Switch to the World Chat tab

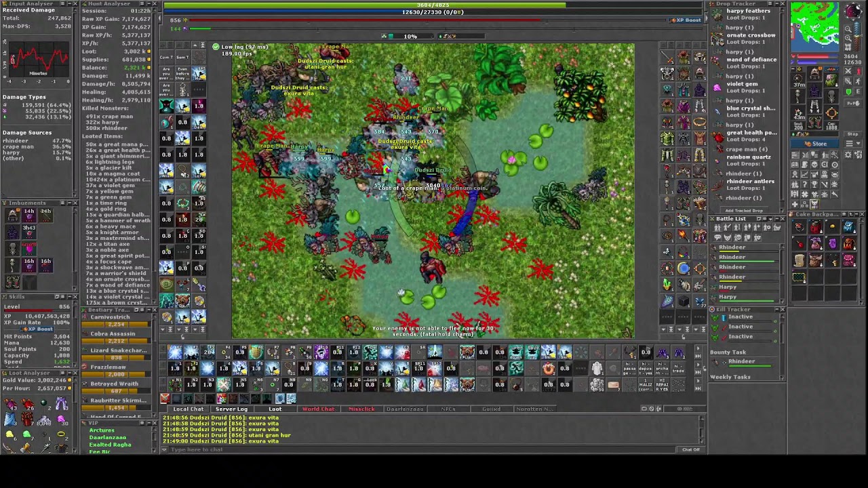(x=318, y=409)
